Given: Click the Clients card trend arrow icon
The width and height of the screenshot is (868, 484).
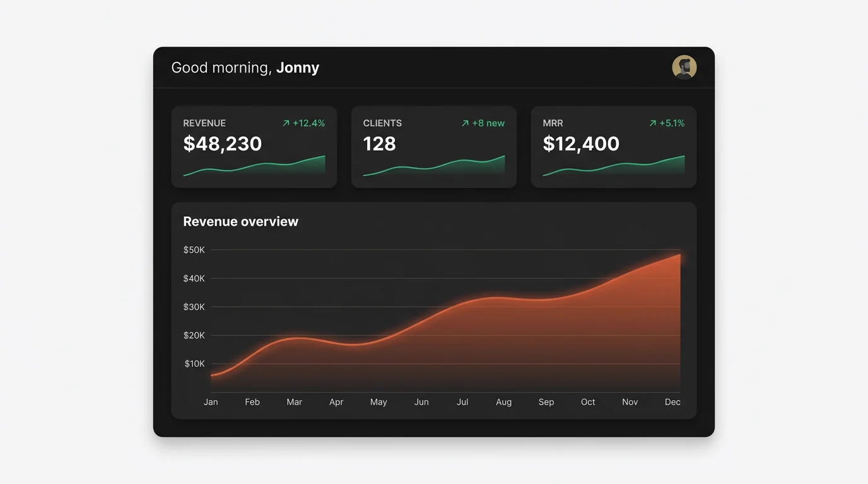Looking at the screenshot, I should pyautogui.click(x=465, y=124).
